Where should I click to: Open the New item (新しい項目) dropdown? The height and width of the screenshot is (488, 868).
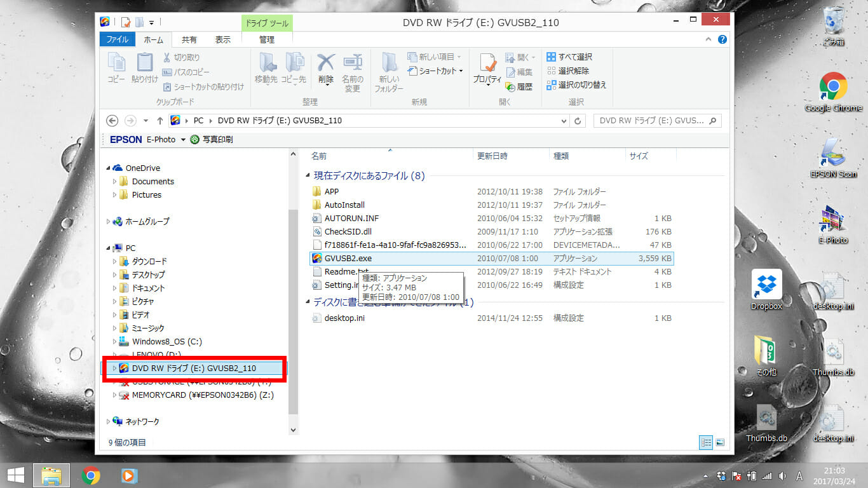click(435, 57)
